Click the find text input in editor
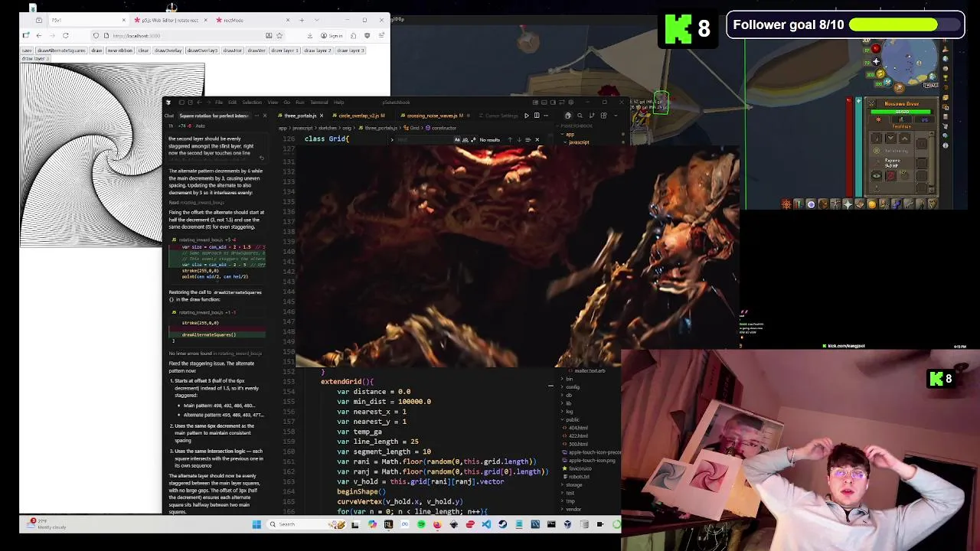Image resolution: width=980 pixels, height=551 pixels. [x=425, y=139]
